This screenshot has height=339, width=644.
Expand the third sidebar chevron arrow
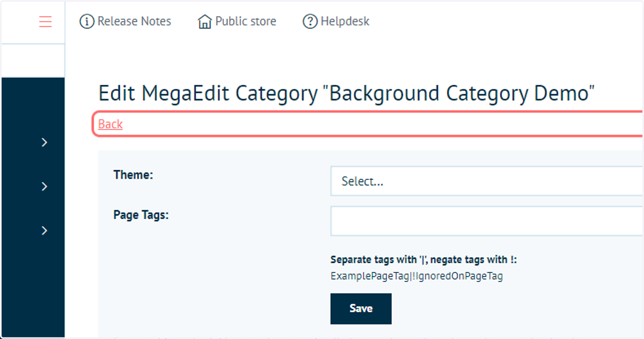tap(45, 230)
